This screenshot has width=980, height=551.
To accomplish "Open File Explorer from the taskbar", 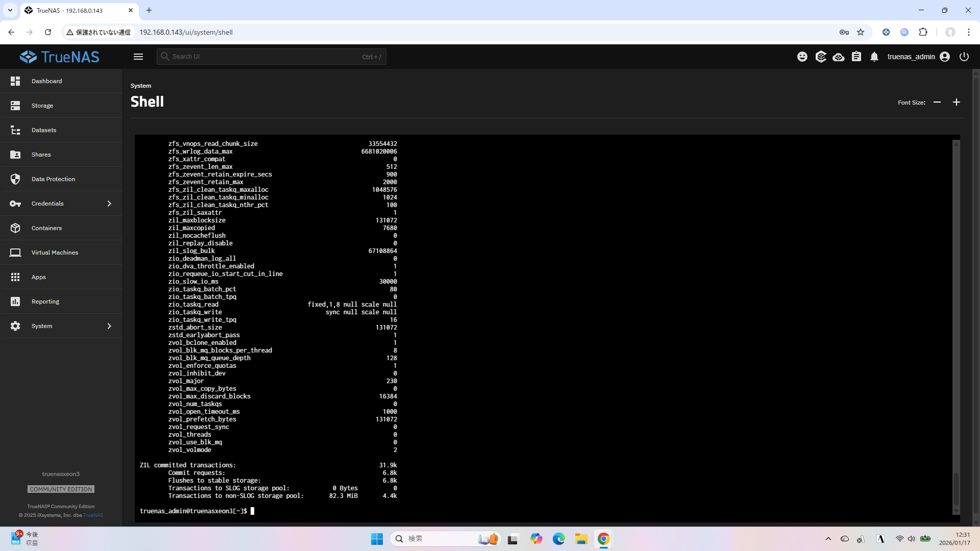I will click(581, 539).
